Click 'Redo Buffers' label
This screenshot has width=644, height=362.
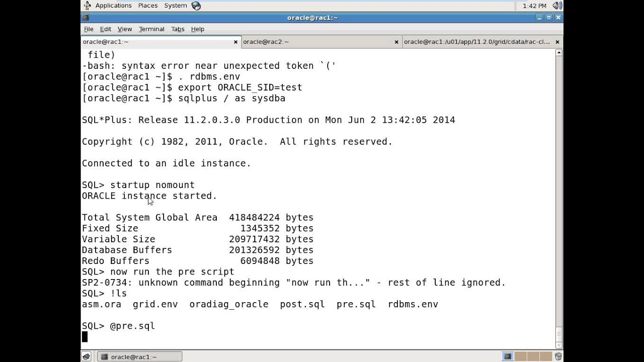[116, 261]
